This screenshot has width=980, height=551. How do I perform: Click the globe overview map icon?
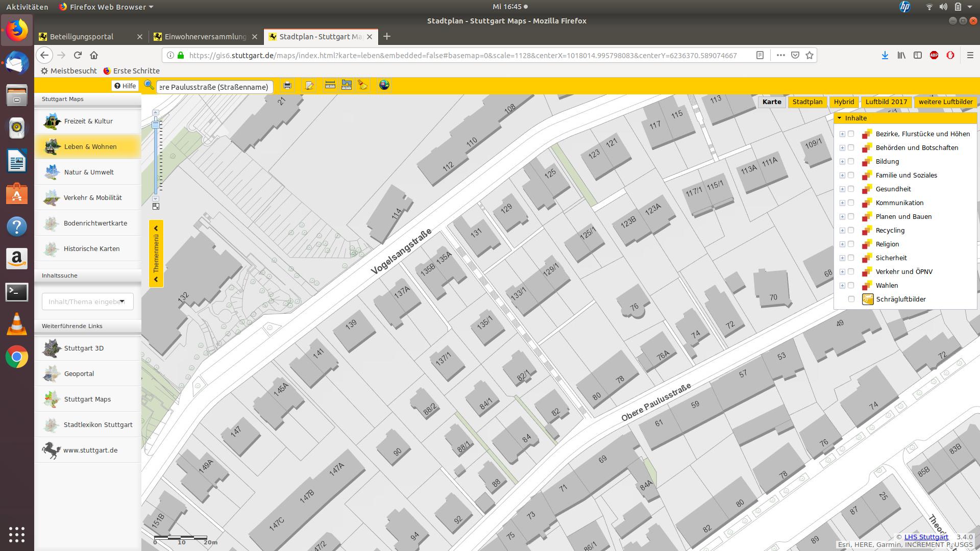384,85
